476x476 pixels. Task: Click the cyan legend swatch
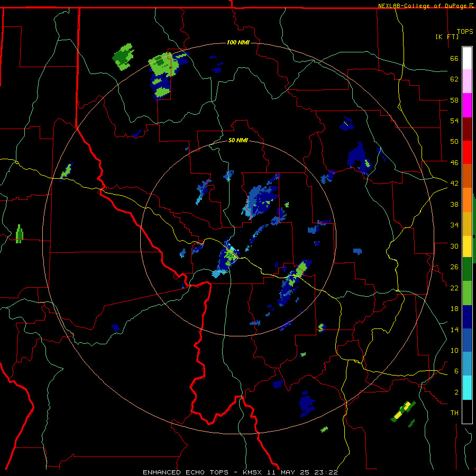467,388
